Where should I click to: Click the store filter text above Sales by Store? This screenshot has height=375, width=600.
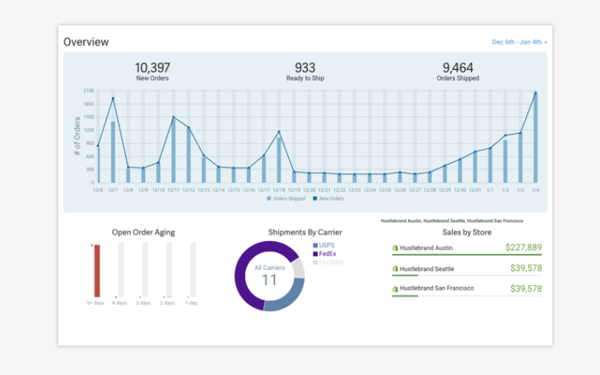pos(452,221)
